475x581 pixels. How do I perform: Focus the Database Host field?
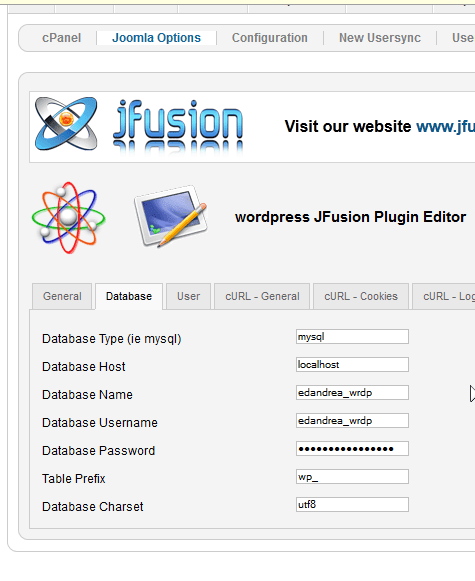pyautogui.click(x=352, y=365)
